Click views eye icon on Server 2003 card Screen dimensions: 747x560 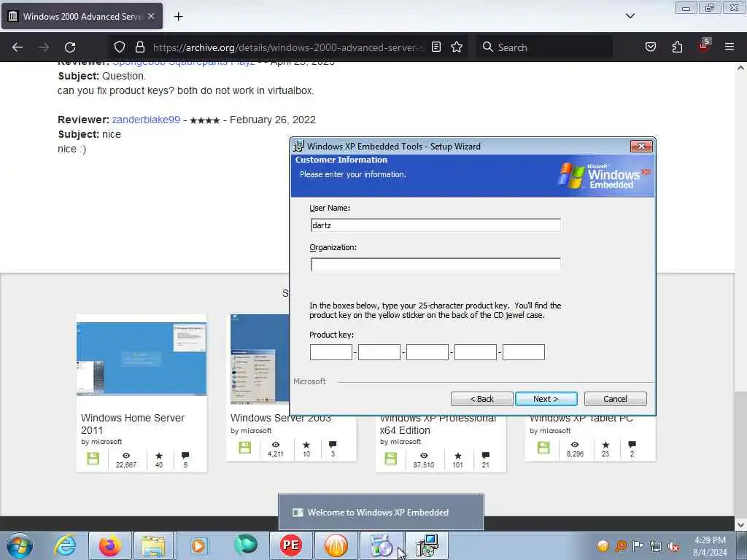click(276, 444)
